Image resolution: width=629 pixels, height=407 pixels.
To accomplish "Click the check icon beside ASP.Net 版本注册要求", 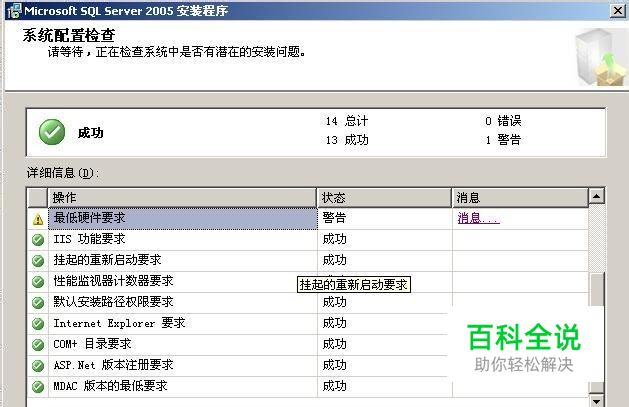I will tap(38, 366).
